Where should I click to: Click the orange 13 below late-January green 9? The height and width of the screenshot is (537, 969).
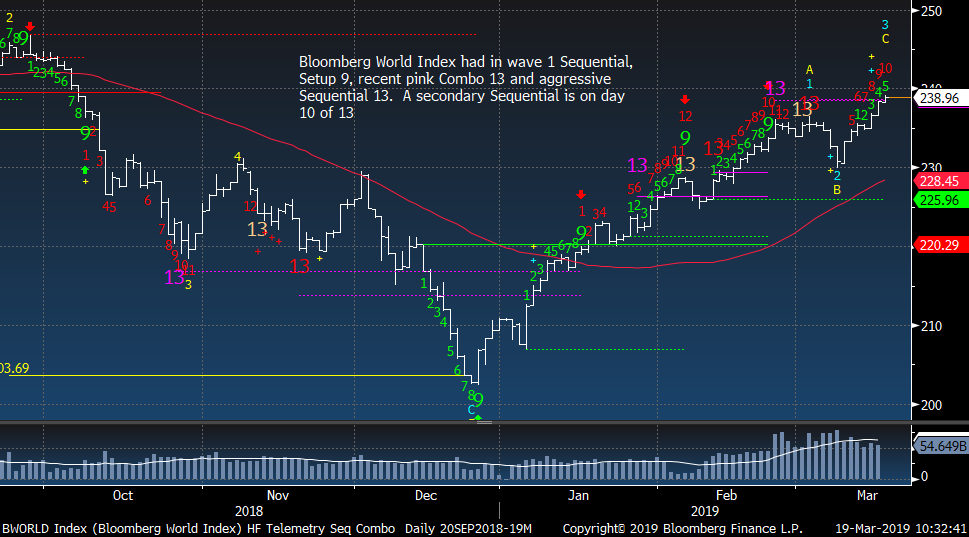click(x=685, y=164)
